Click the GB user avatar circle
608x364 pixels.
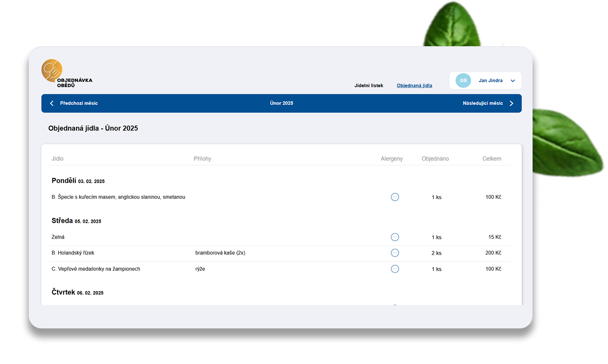(x=463, y=81)
